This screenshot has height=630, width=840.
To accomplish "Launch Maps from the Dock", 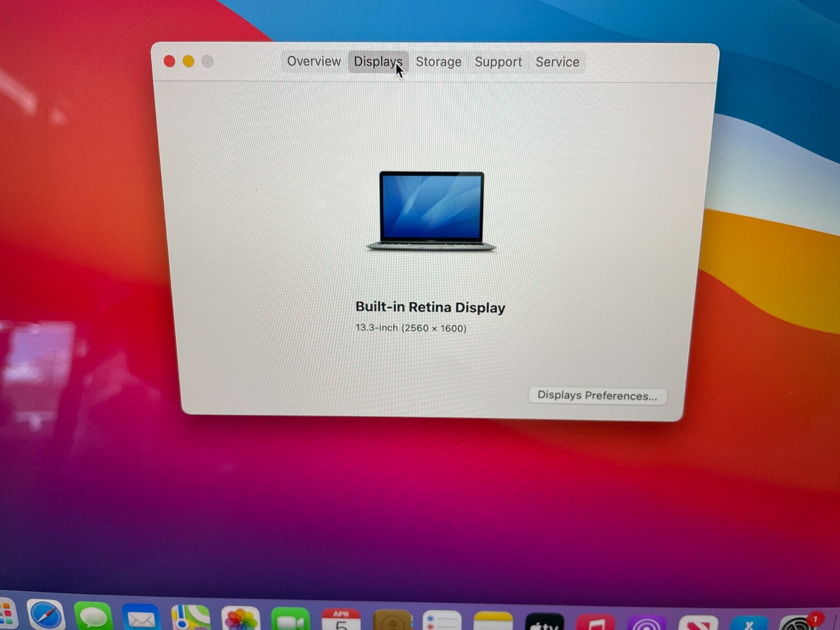I will (191, 618).
